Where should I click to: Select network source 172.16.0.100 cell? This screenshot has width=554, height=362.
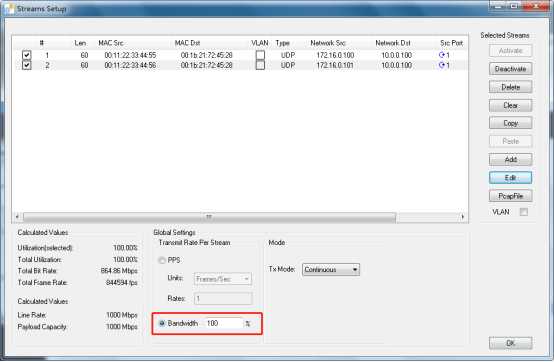(x=335, y=55)
